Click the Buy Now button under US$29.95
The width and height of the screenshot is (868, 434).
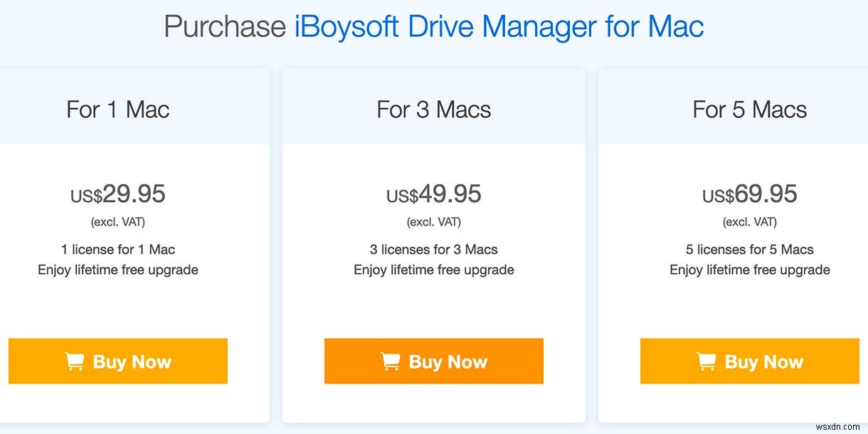pos(117,361)
